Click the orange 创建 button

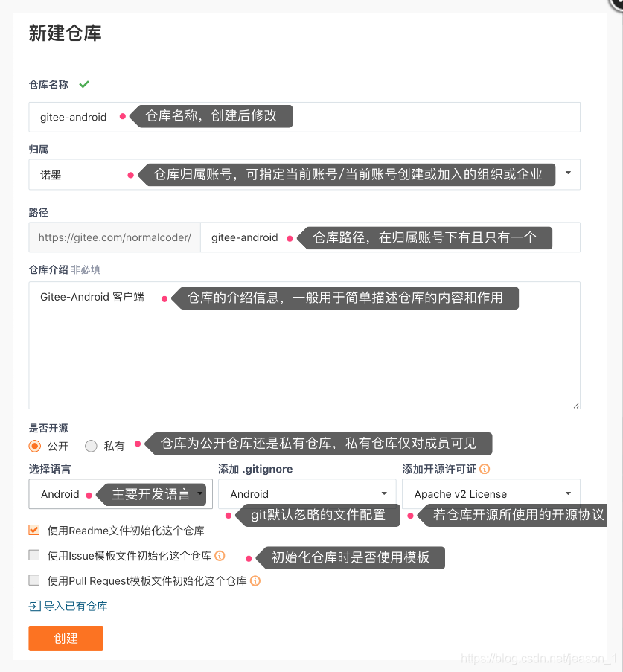click(x=66, y=639)
